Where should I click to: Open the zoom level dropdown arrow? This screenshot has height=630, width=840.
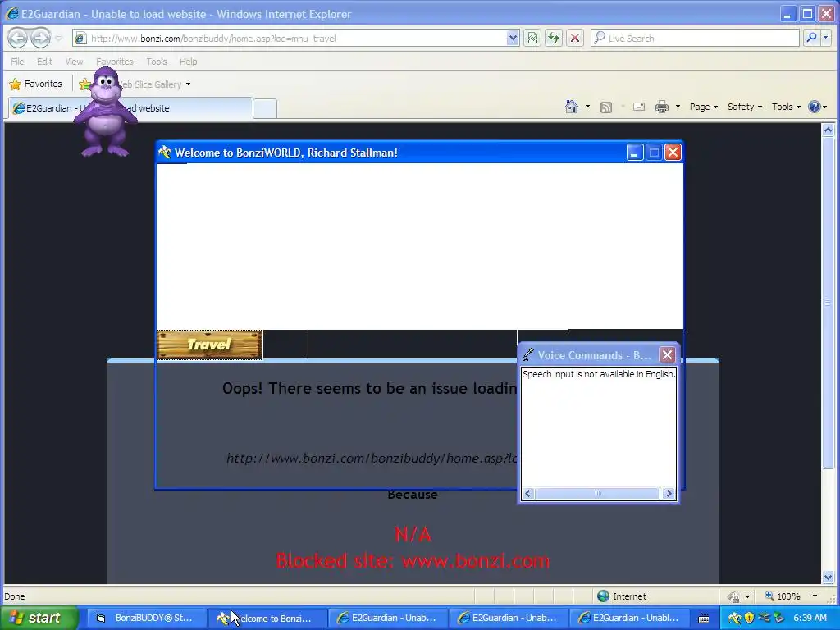(x=815, y=596)
